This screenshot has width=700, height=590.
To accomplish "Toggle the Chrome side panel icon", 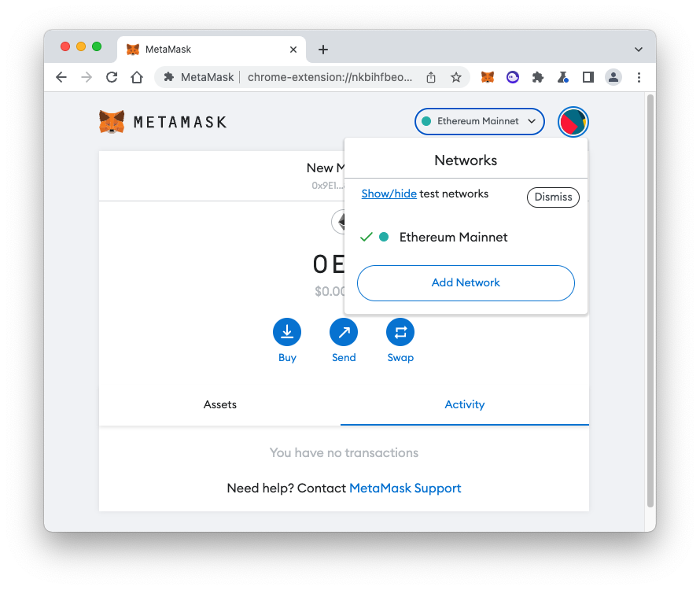I will [588, 77].
